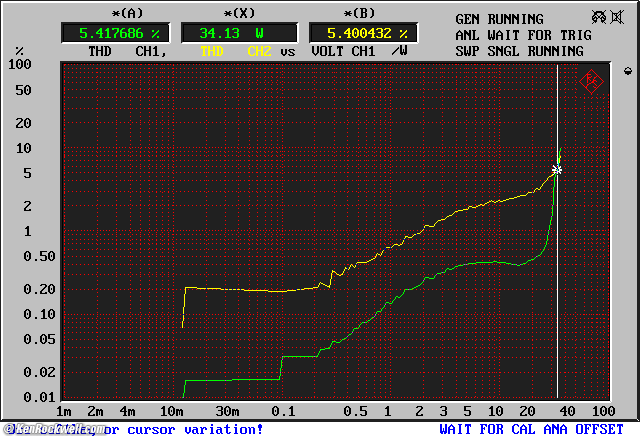The height and width of the screenshot is (436, 640).
Task: Click the x-axis value 4m
Action: 127,411
